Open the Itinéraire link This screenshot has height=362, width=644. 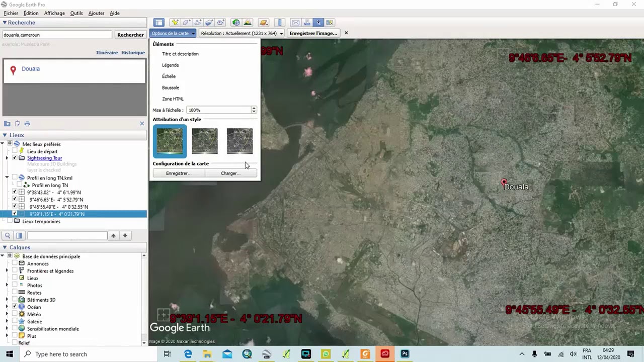[x=107, y=52]
